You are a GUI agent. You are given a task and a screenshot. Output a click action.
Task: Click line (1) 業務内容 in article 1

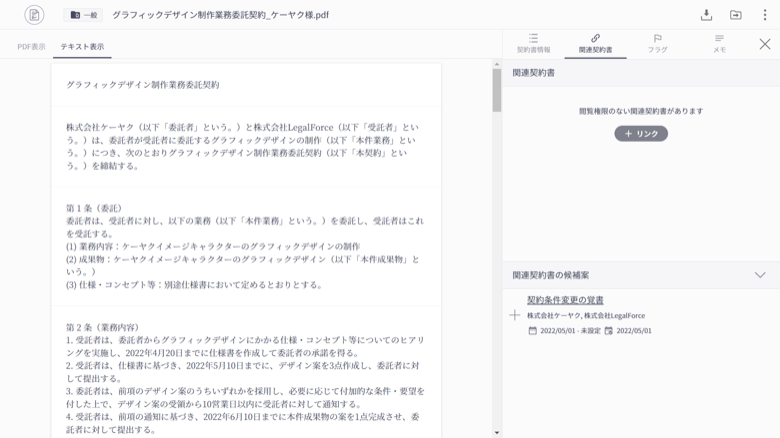pyautogui.click(x=213, y=246)
